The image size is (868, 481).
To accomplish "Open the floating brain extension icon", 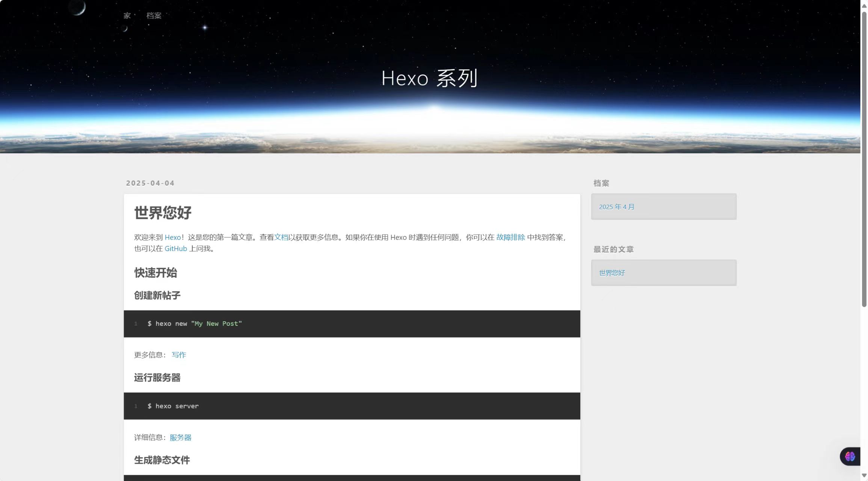I will tap(850, 457).
